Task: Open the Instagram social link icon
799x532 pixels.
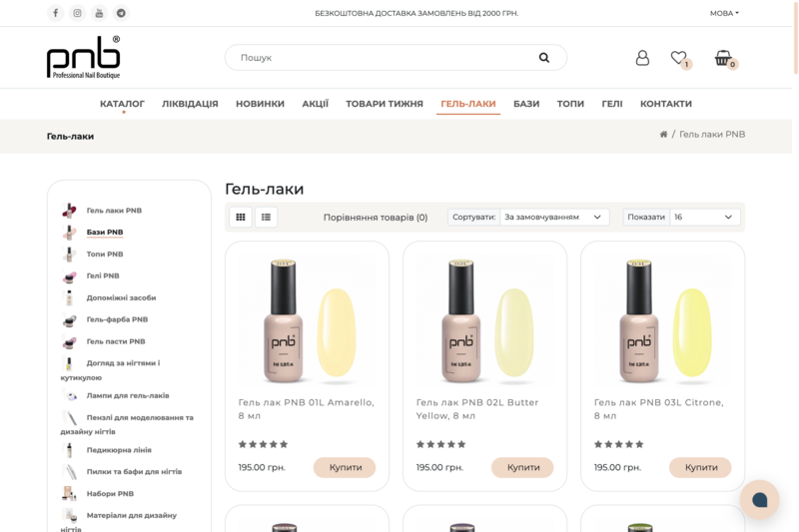Action: tap(77, 13)
